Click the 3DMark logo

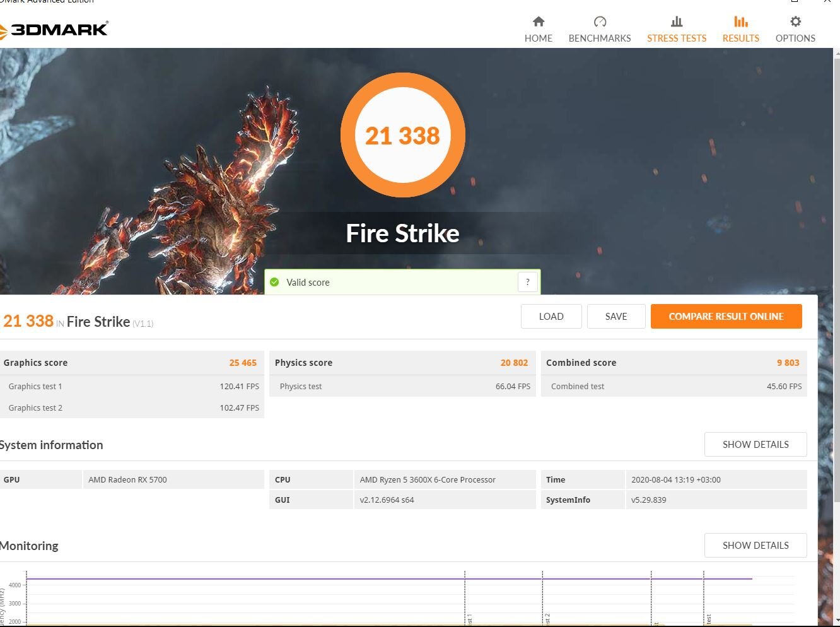point(54,29)
